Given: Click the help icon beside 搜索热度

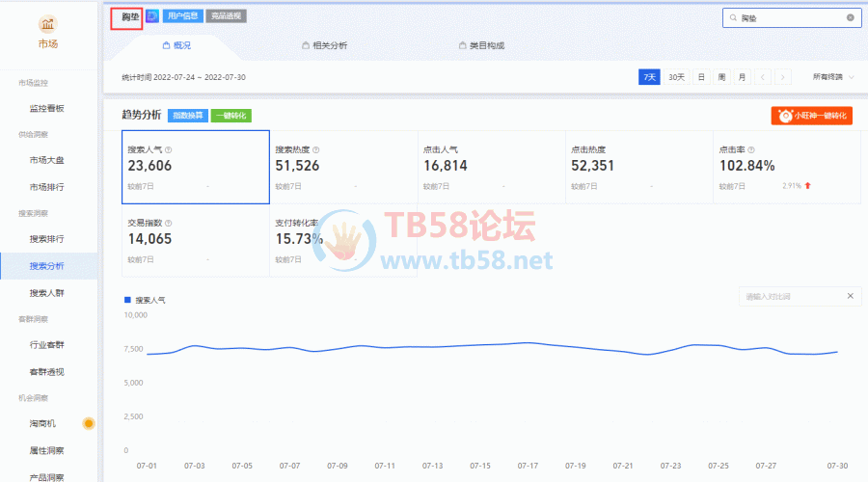Looking at the screenshot, I should tap(316, 150).
